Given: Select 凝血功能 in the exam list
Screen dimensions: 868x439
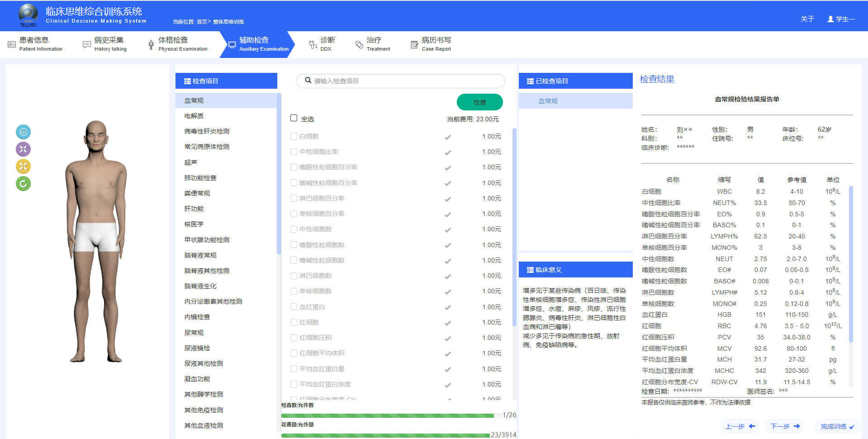Looking at the screenshot, I should tap(197, 379).
